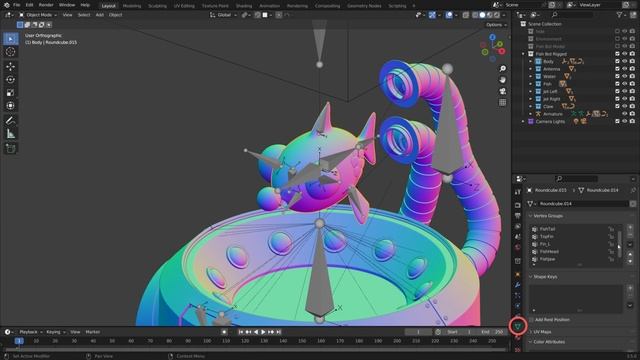Add a new vertex group with plus
Image resolution: width=640 pixels, height=360 pixels.
[x=630, y=227]
